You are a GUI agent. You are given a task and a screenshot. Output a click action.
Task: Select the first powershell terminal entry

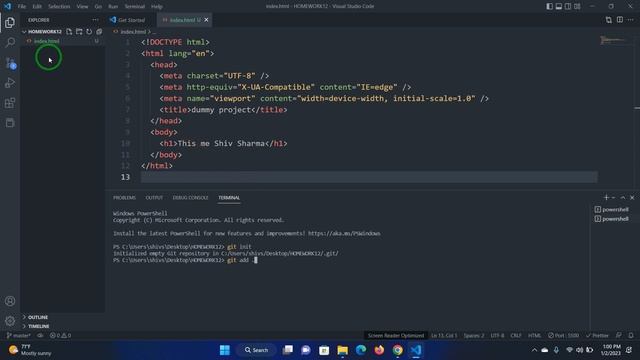click(611, 209)
